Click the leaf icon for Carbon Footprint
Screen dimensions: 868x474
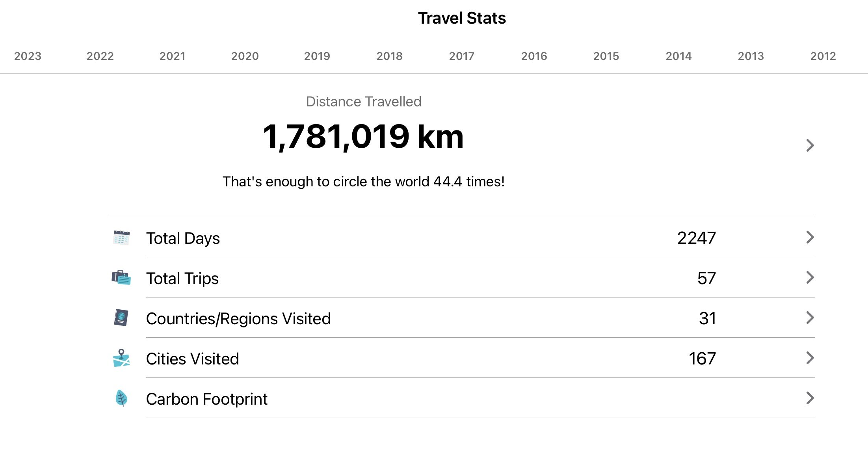(x=121, y=398)
